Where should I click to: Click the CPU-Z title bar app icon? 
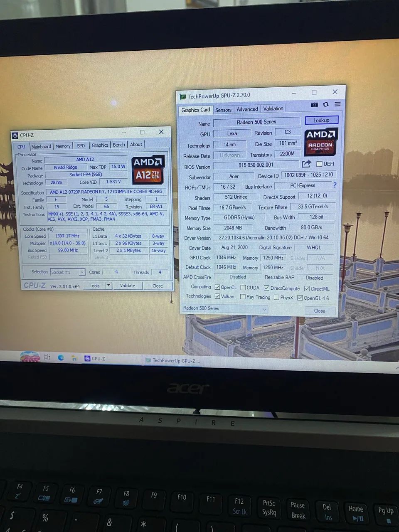click(x=15, y=135)
